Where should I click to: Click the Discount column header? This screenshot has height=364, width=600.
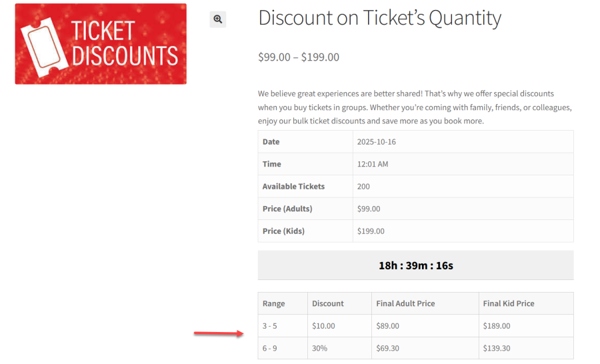pos(328,303)
